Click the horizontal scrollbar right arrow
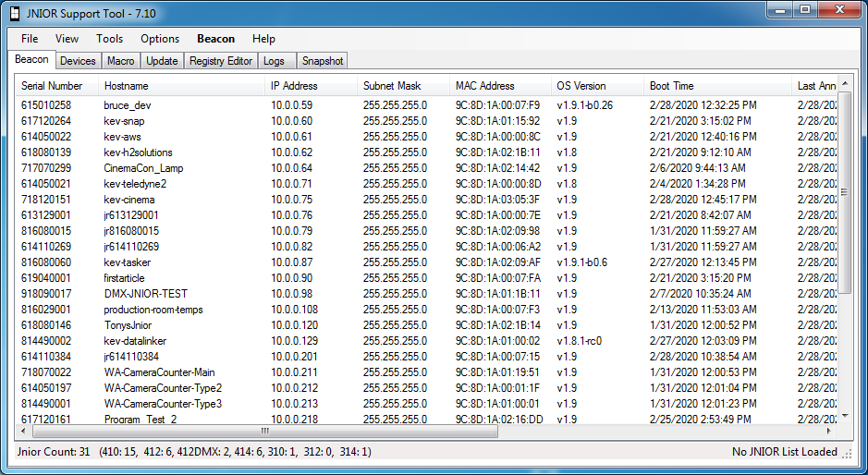This screenshot has height=475, width=868. tap(828, 431)
